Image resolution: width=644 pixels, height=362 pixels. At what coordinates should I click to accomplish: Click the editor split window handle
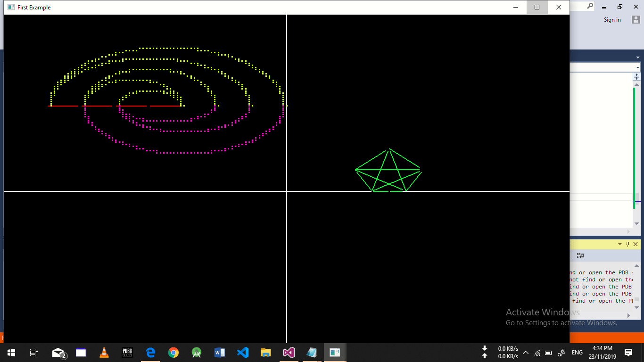636,76
